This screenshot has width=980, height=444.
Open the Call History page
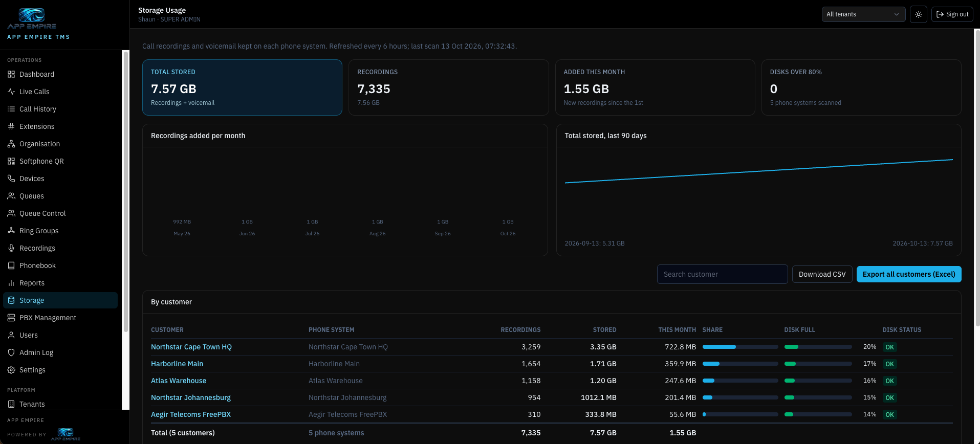[x=60, y=109]
